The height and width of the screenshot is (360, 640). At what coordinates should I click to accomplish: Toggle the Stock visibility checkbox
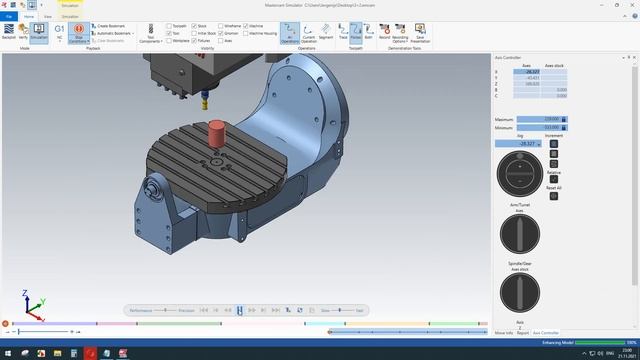[x=194, y=26]
